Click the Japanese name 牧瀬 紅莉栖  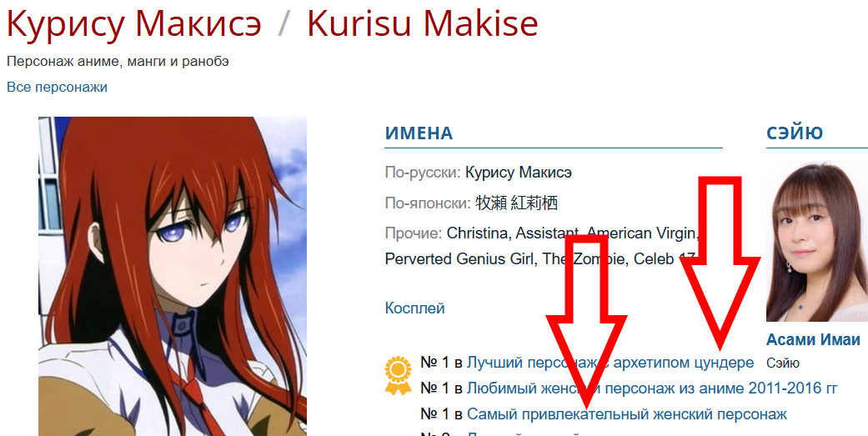(x=516, y=203)
